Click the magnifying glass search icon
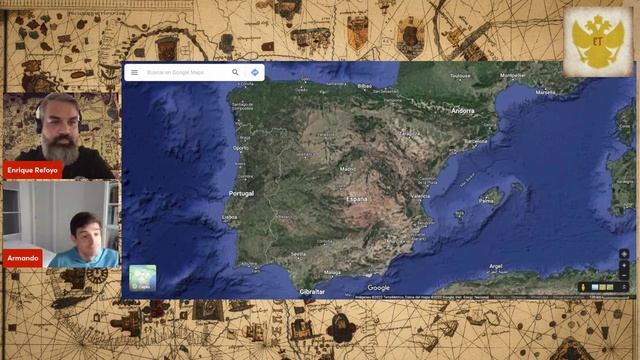This screenshot has width=640, height=360. (235, 72)
